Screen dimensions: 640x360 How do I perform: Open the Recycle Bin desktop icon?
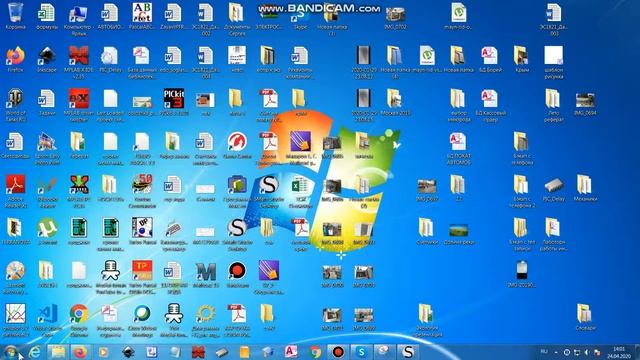click(15, 13)
